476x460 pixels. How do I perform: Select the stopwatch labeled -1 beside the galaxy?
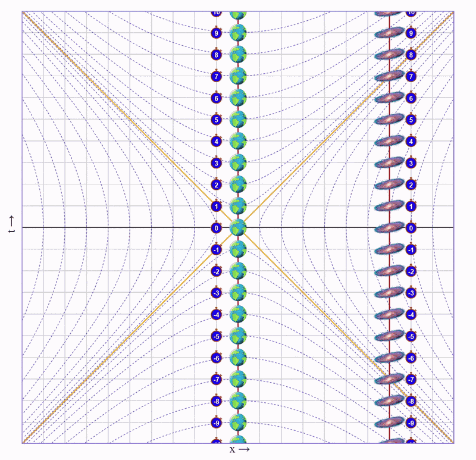[x=411, y=249]
